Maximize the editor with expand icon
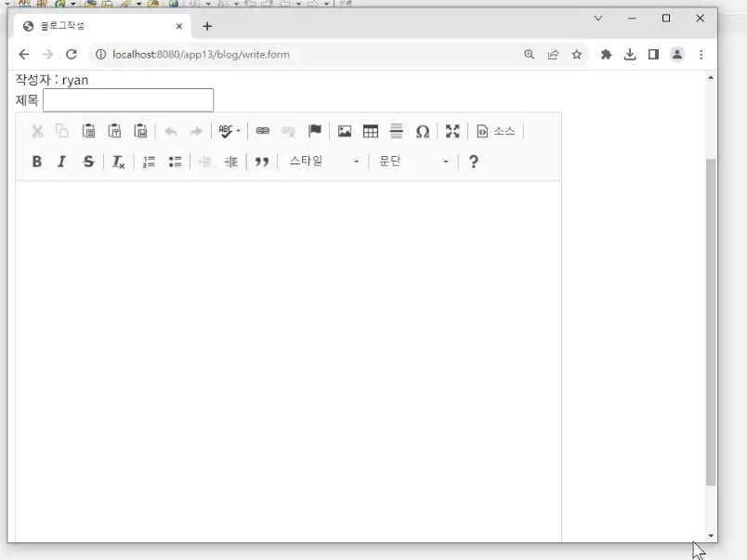Image resolution: width=747 pixels, height=560 pixels. click(452, 131)
